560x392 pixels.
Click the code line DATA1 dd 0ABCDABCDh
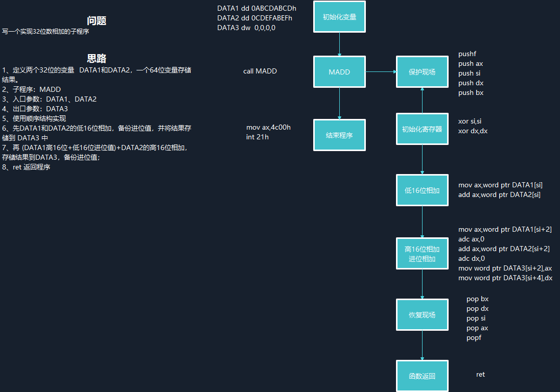pos(257,8)
